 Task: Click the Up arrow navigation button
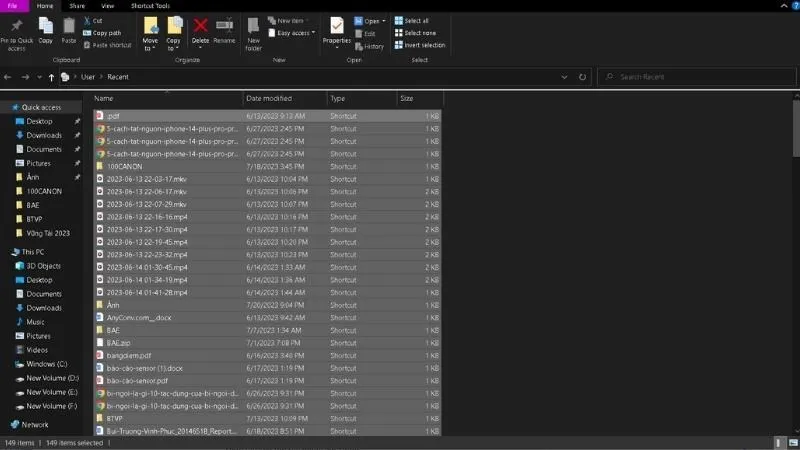51,77
